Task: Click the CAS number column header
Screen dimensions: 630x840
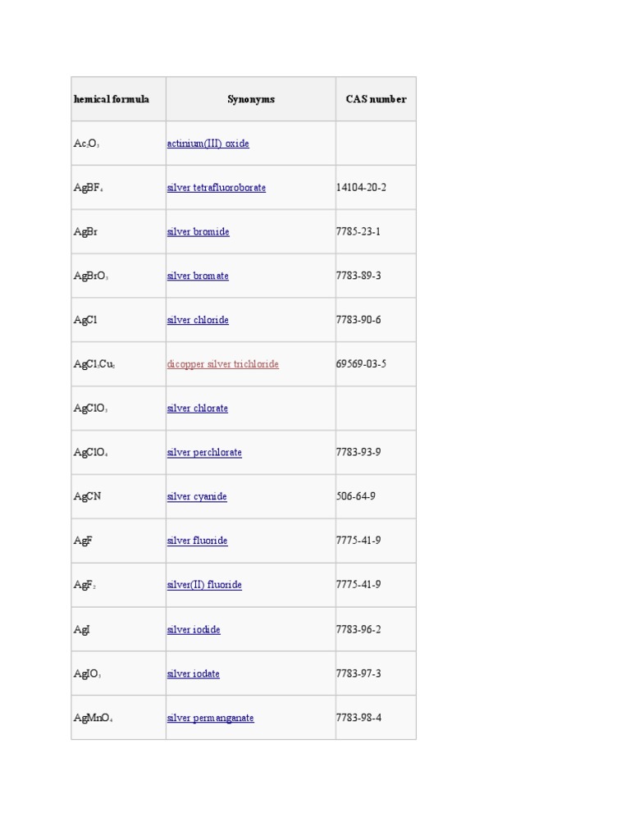Action: pyautogui.click(x=376, y=99)
